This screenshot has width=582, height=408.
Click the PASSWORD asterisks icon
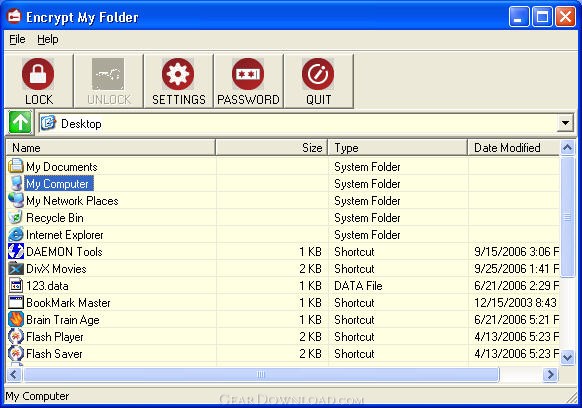(x=248, y=74)
